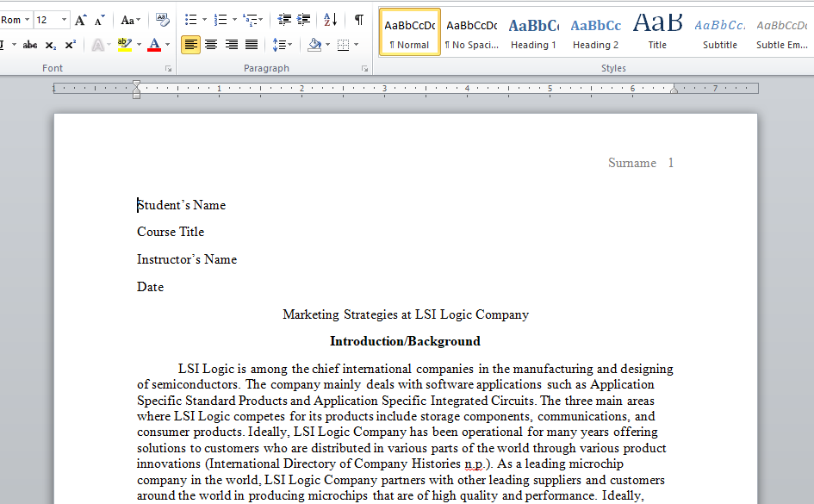814x504 pixels.
Task: Decrease font size with Shrink Font
Action: (100, 20)
